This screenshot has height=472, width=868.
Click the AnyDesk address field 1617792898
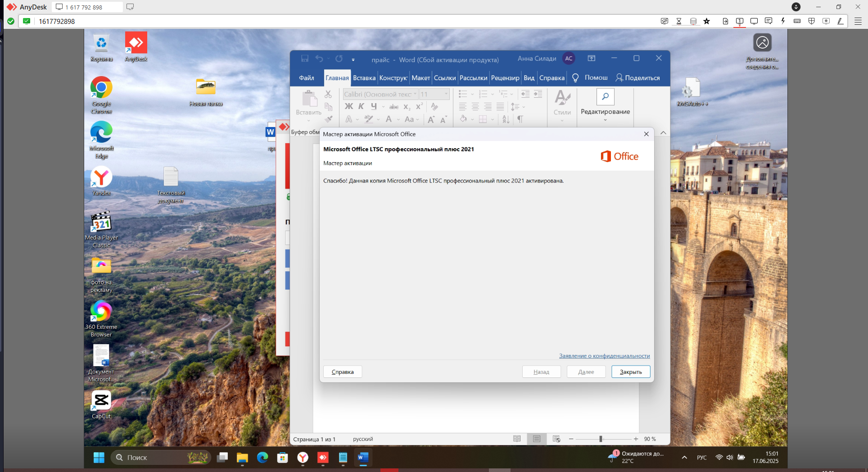(x=342, y=21)
